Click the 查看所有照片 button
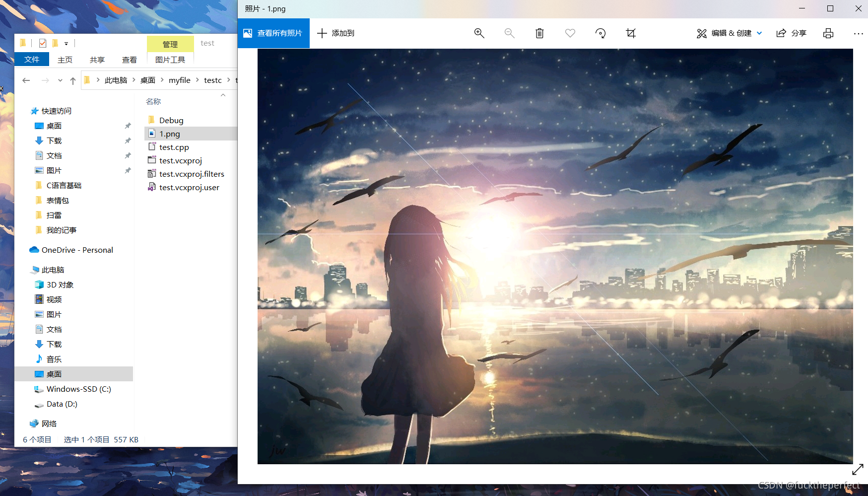Viewport: 868px width, 496px height. click(273, 33)
